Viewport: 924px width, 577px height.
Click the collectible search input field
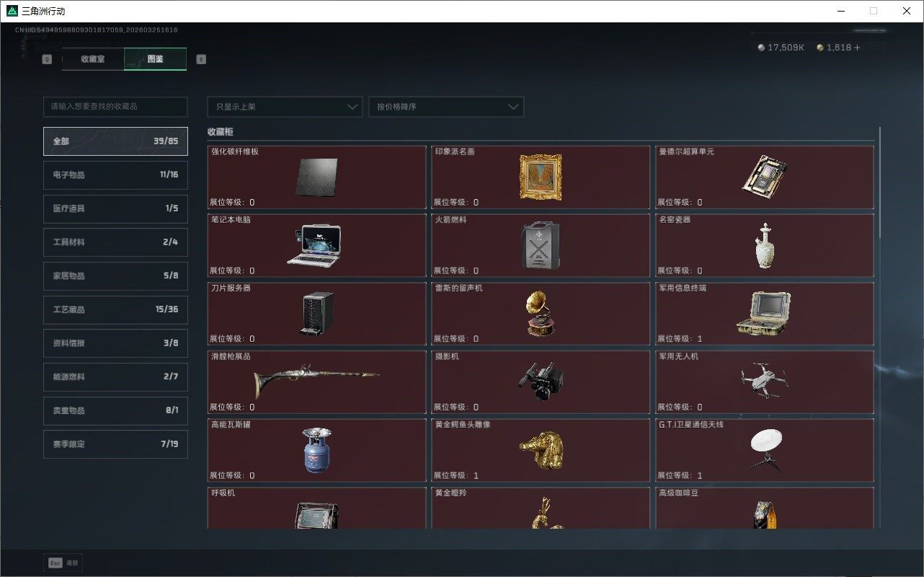click(115, 106)
